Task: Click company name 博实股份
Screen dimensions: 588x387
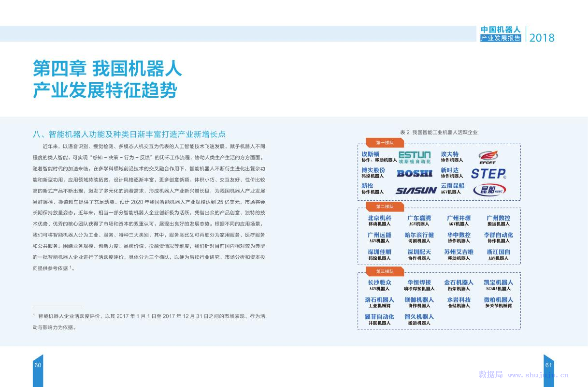Action: pyautogui.click(x=373, y=170)
